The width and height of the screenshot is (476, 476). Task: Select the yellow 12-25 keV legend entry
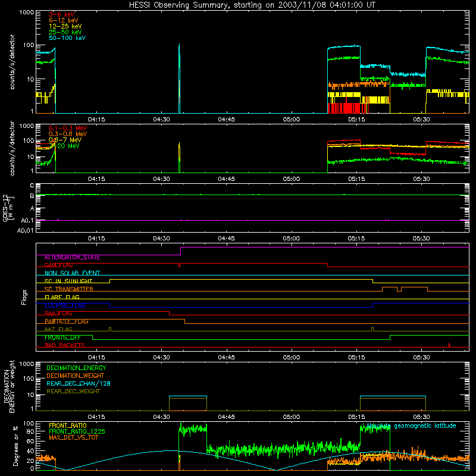pos(65,26)
